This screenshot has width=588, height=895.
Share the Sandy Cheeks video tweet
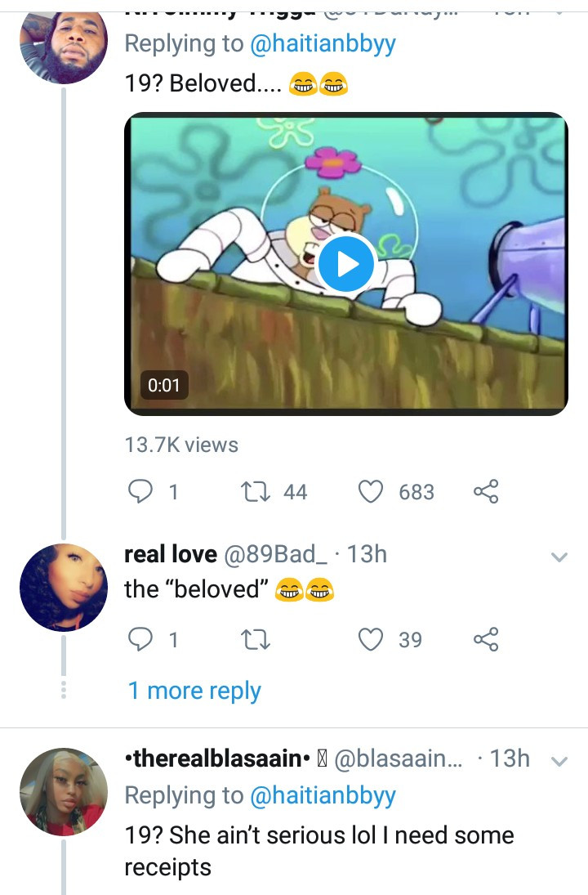coord(486,491)
